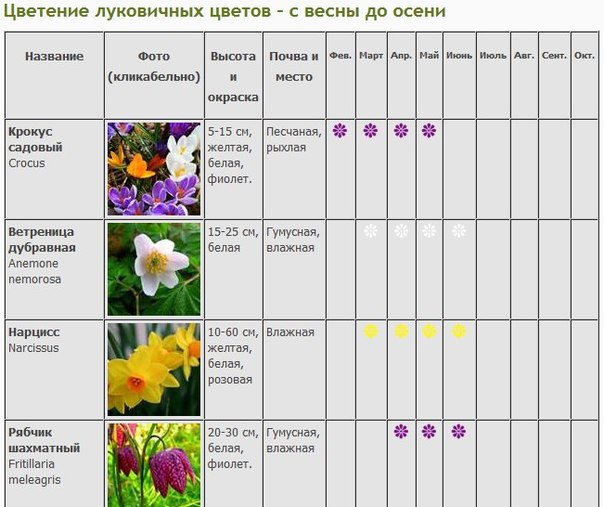Open the Anemone nemorosa photo thumbnail
Screen dimensions: 604x507
coord(154,269)
